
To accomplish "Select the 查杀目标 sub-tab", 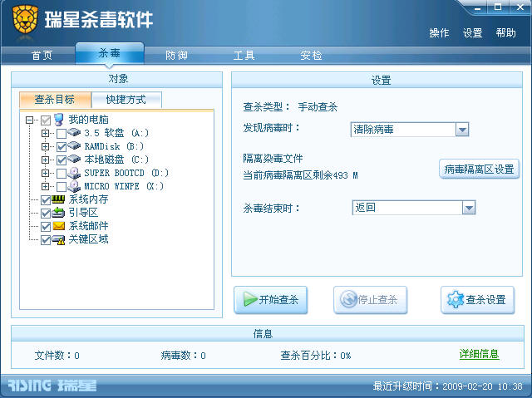I will pyautogui.click(x=56, y=100).
